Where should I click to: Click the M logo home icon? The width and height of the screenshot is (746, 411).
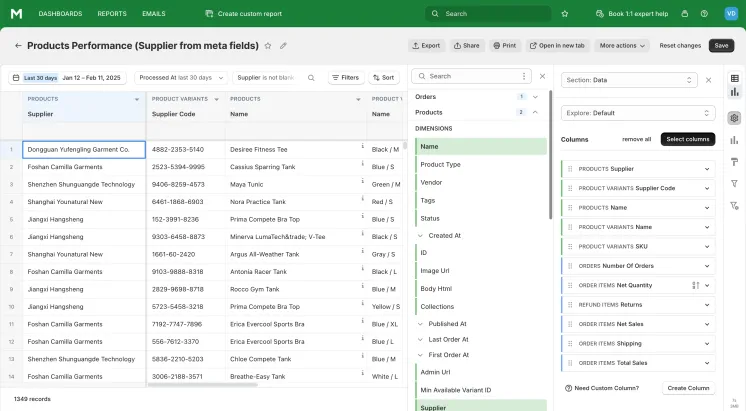[x=16, y=14]
